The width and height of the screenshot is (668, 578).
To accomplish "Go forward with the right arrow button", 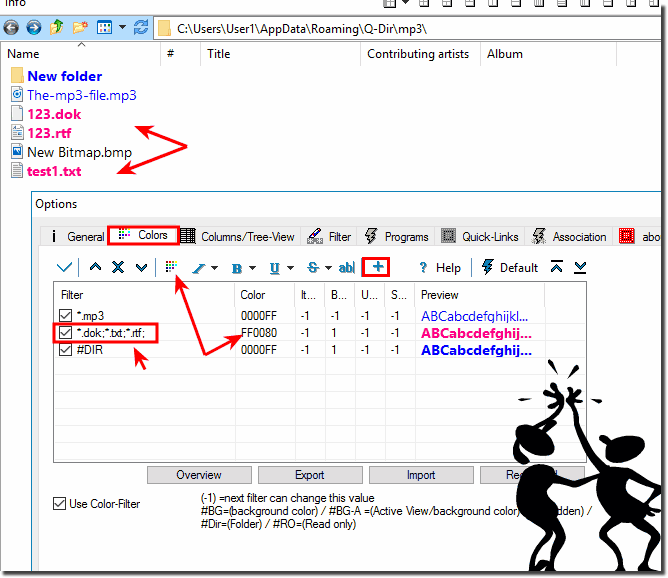I will (34, 28).
